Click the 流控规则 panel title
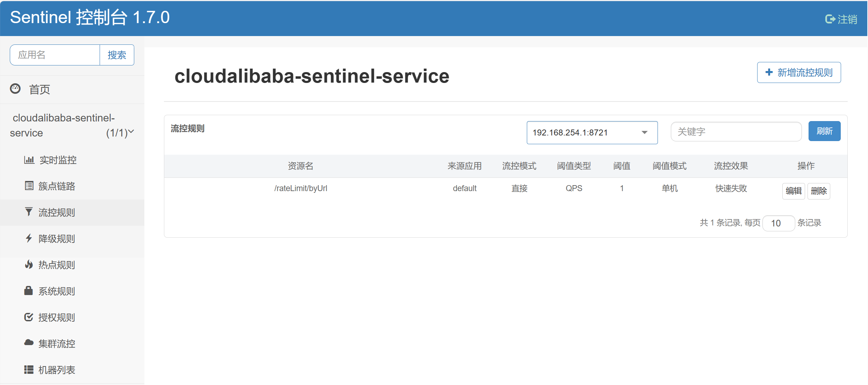The image size is (868, 385). [187, 128]
